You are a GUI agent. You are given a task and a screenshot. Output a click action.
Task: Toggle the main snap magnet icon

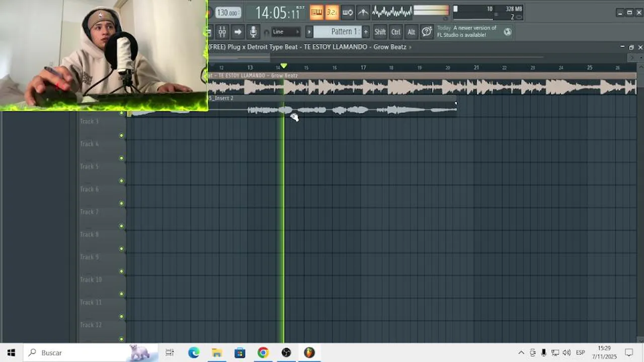[267, 32]
